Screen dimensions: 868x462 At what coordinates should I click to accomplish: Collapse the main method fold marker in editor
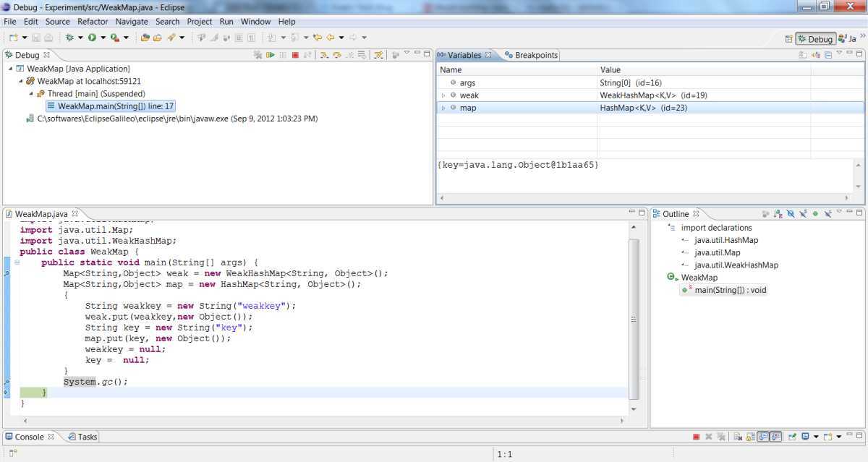click(17, 262)
